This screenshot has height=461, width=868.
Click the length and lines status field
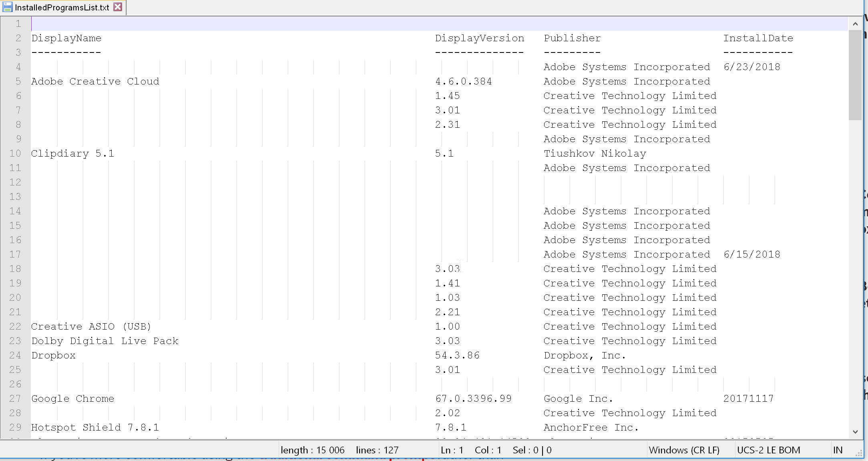tap(340, 450)
